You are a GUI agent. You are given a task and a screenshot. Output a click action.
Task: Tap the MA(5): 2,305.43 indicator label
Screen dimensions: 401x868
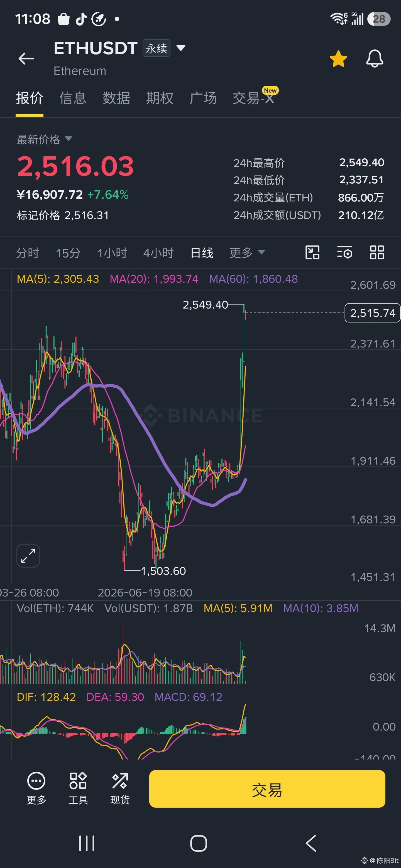pos(58,279)
